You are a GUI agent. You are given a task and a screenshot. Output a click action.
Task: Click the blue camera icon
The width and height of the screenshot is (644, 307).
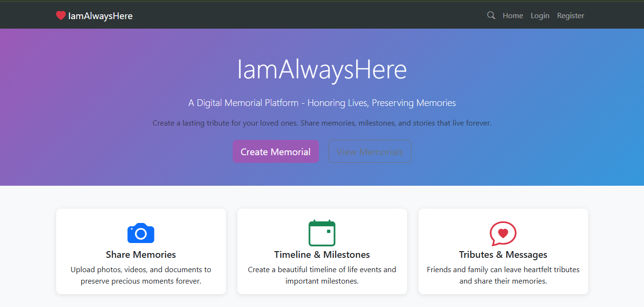pos(141,233)
